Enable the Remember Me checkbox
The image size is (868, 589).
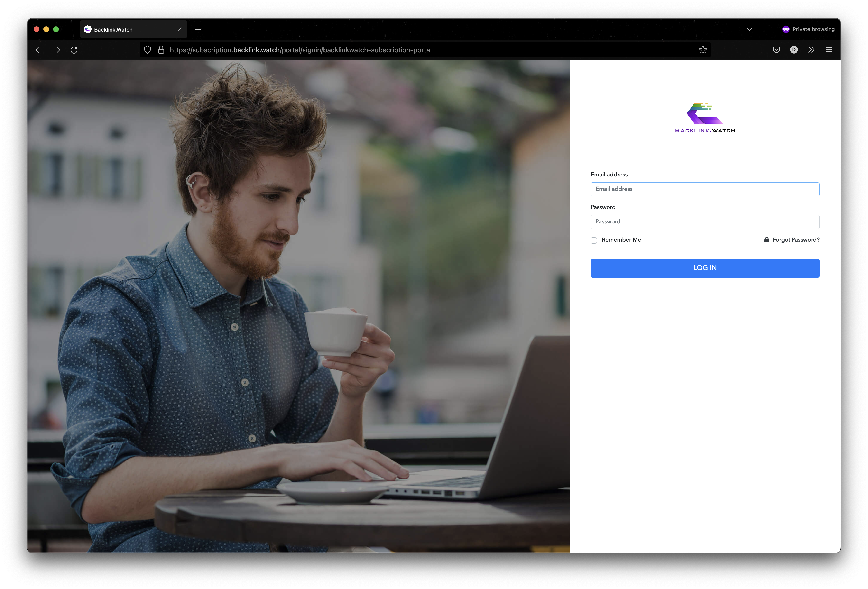click(x=593, y=240)
